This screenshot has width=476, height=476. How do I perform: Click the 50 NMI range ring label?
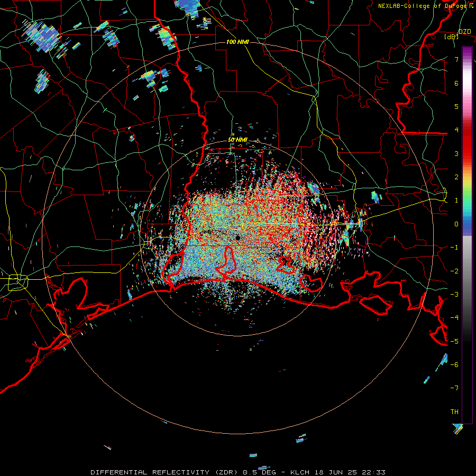[237, 140]
